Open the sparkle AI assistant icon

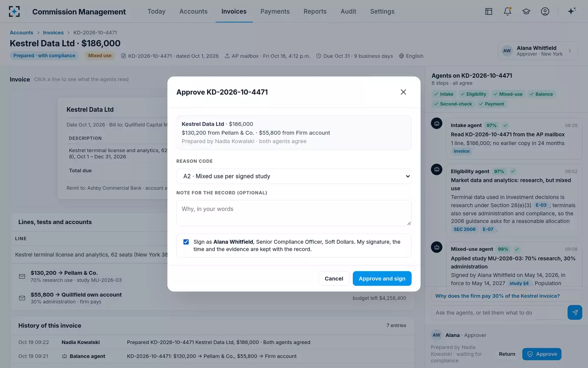572,11
